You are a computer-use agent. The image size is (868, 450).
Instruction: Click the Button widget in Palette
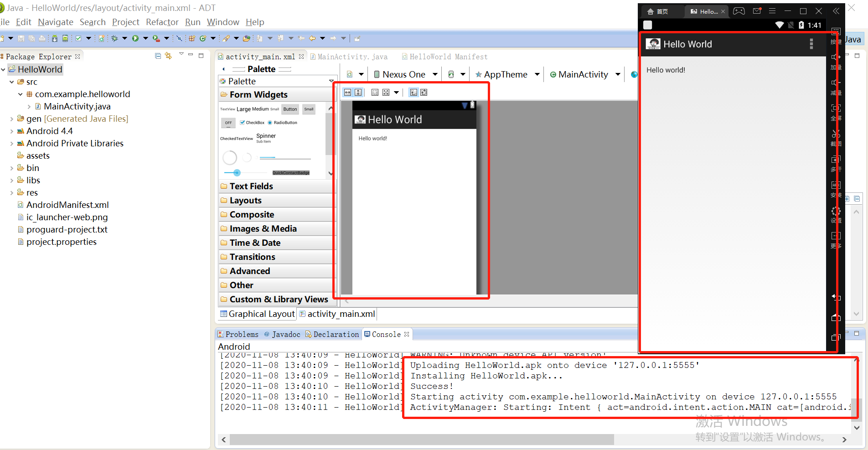[x=290, y=109]
